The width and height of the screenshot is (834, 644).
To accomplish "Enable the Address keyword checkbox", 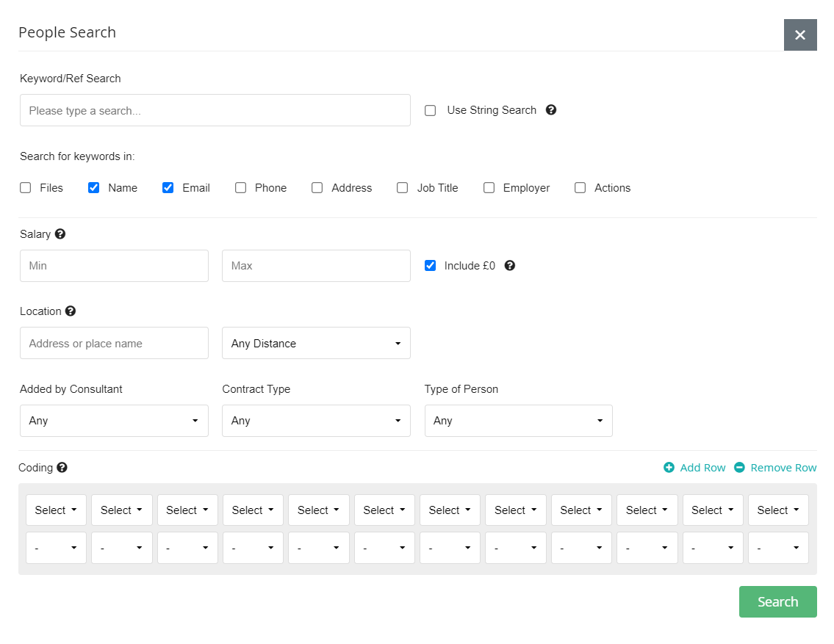I will pos(317,188).
